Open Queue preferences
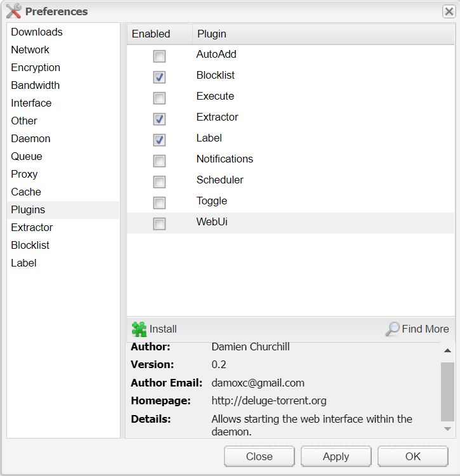 click(63, 156)
